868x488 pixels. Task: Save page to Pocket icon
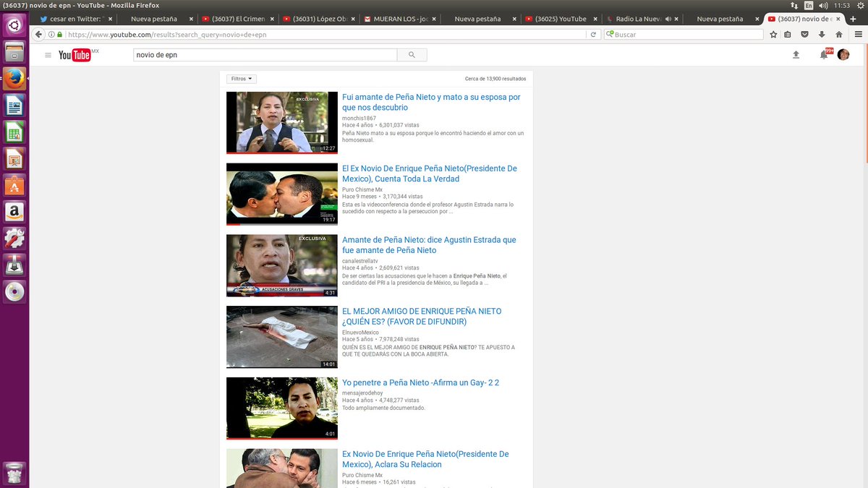804,34
